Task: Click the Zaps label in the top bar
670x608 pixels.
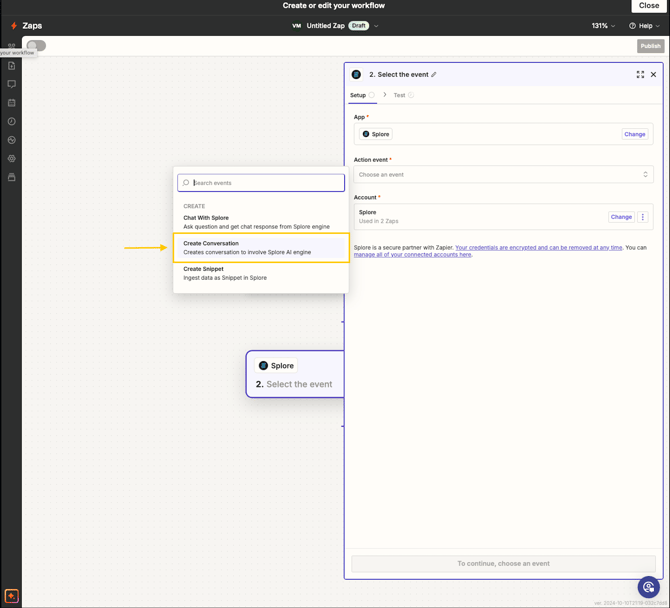Action: click(x=32, y=26)
